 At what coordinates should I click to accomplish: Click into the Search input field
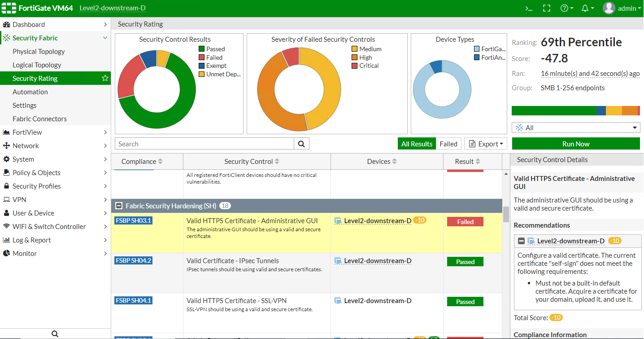click(205, 144)
